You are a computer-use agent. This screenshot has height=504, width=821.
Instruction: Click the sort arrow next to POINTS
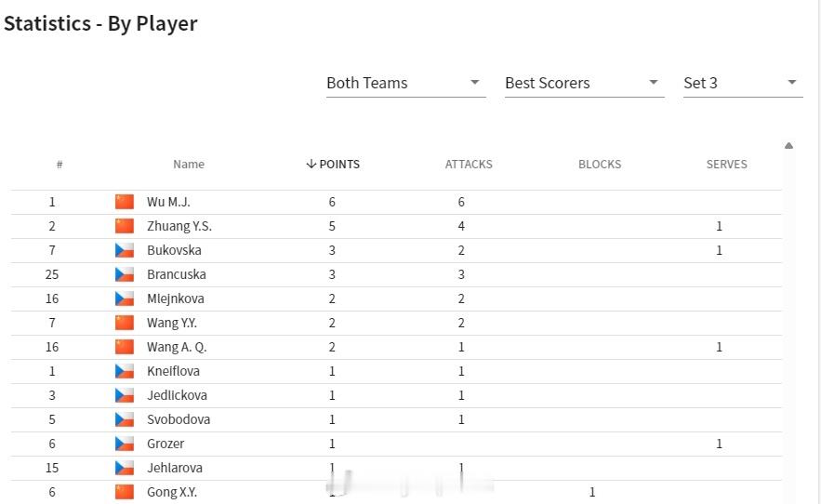[311, 165]
